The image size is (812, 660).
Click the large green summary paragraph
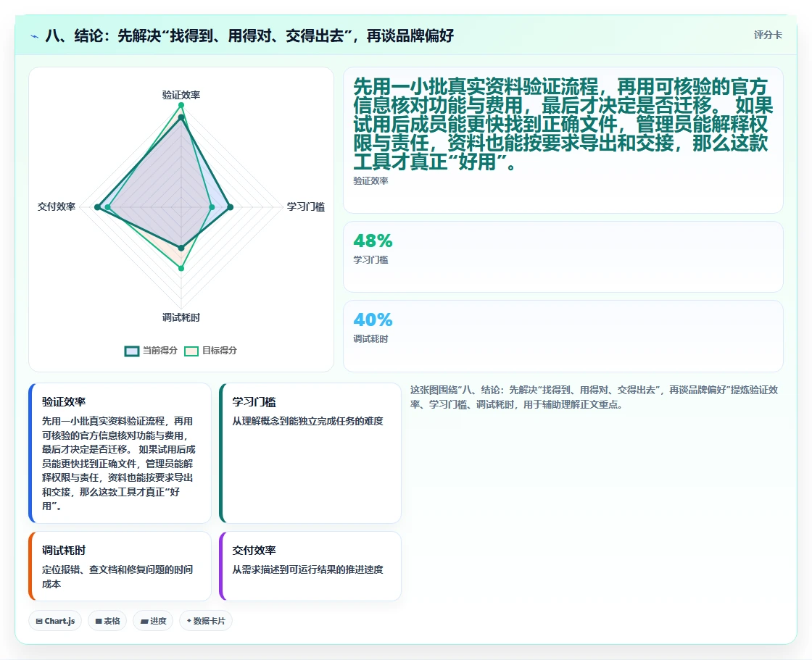[563, 124]
